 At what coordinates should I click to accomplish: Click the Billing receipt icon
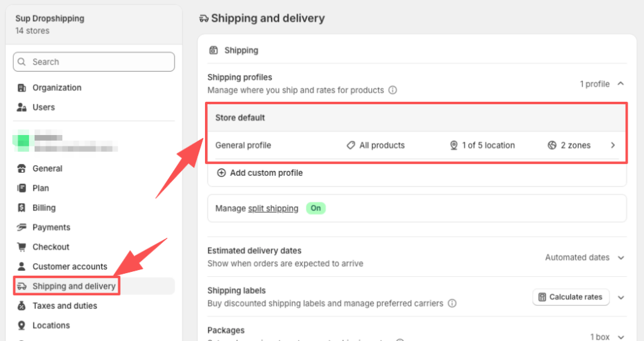22,208
